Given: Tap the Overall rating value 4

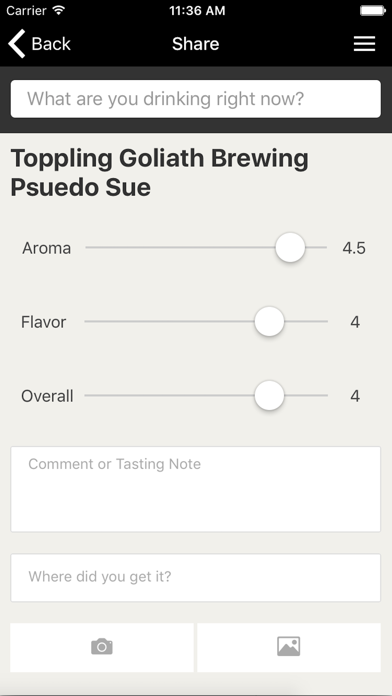Looking at the screenshot, I should click(355, 396).
